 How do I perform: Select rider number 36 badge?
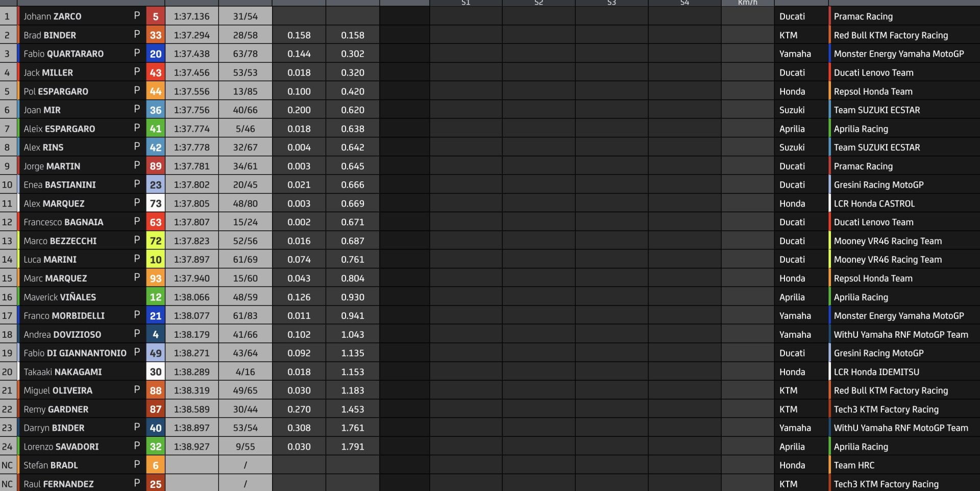[155, 110]
